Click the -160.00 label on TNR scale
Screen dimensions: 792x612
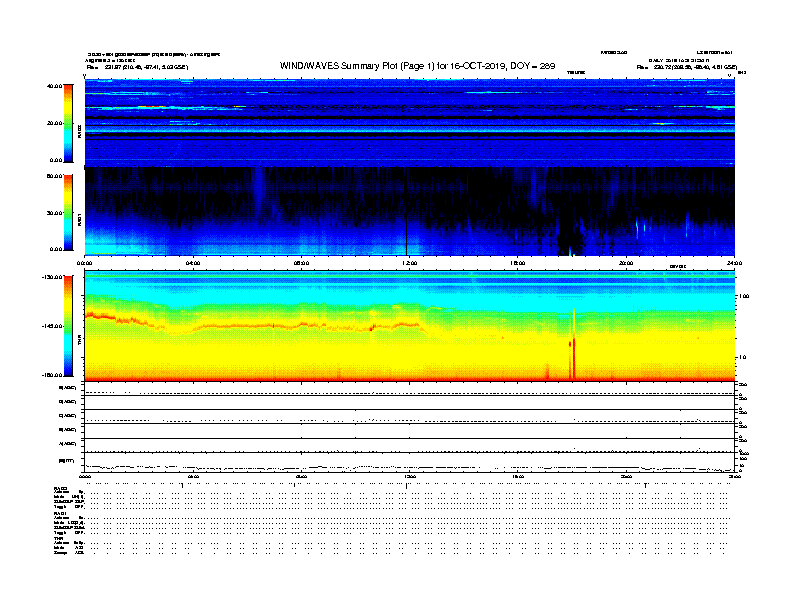click(x=53, y=375)
